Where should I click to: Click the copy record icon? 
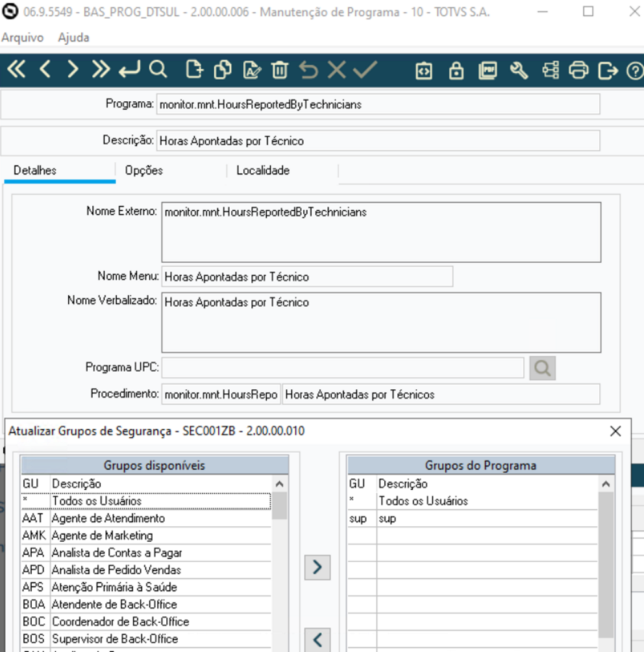[x=223, y=69]
